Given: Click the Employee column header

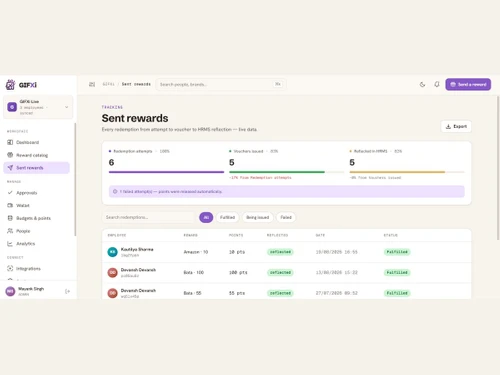Looking at the screenshot, I should pyautogui.click(x=117, y=235).
